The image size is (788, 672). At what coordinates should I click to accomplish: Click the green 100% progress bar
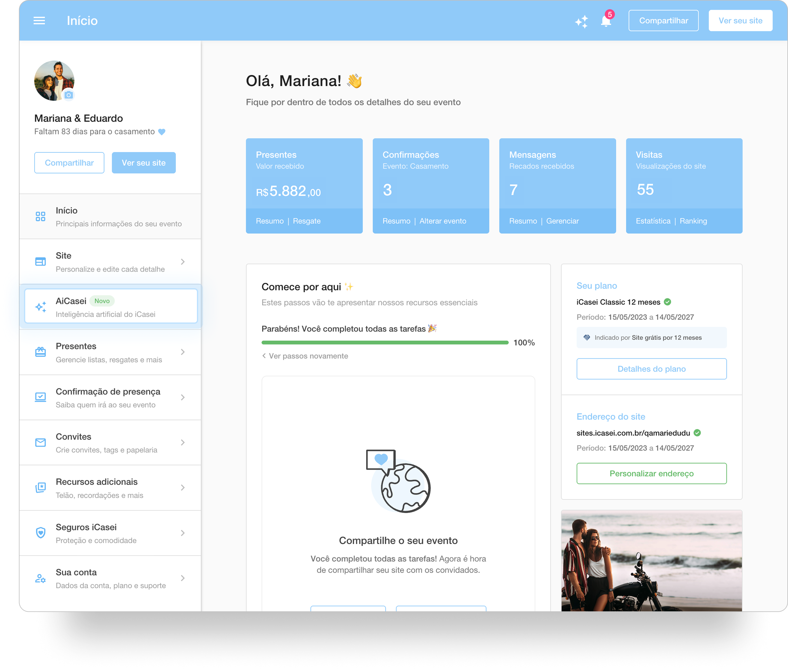click(385, 343)
